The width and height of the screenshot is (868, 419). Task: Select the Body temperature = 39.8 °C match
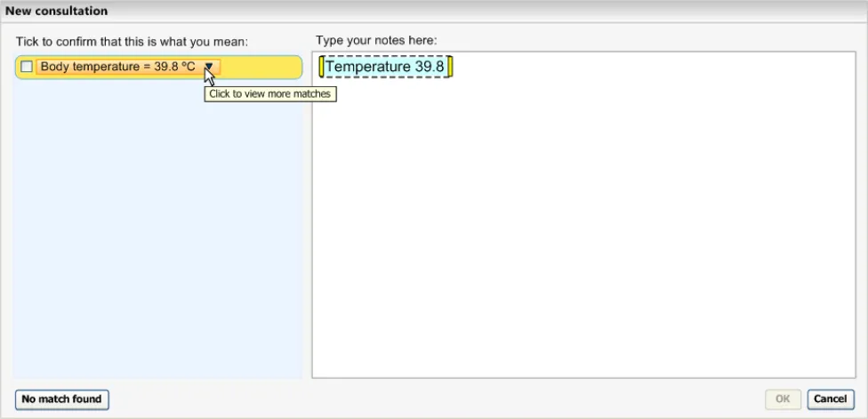[116, 67]
